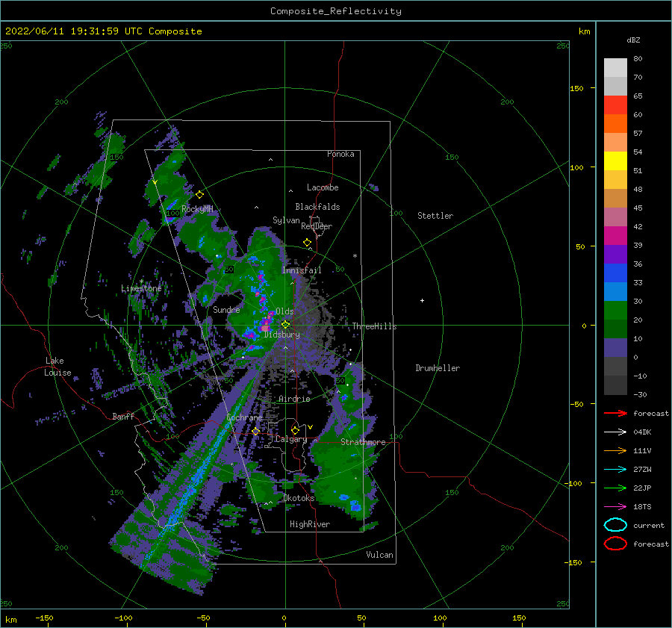Click the ThreeHills town label
The width and height of the screenshot is (672, 628).
(374, 326)
